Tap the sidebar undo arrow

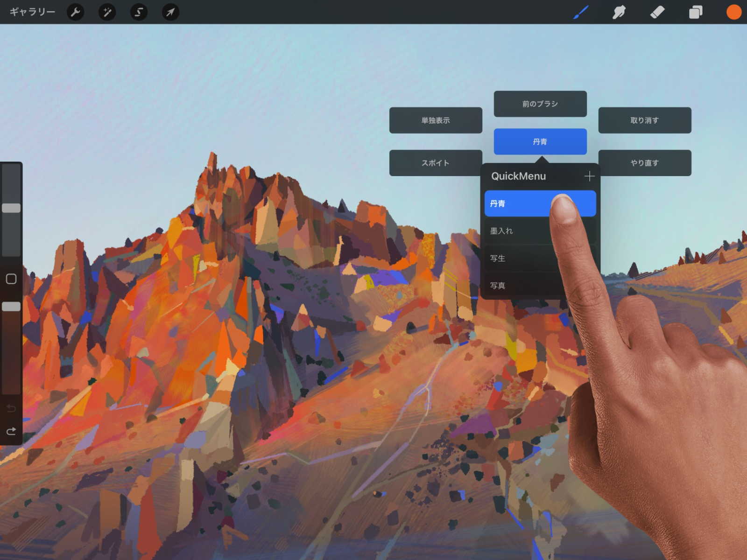pos(11,409)
